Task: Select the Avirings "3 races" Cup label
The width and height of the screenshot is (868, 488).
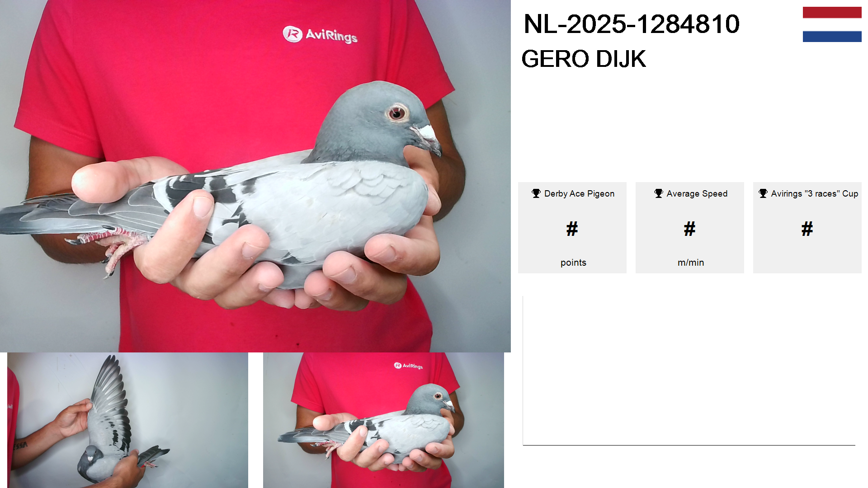Action: click(814, 193)
